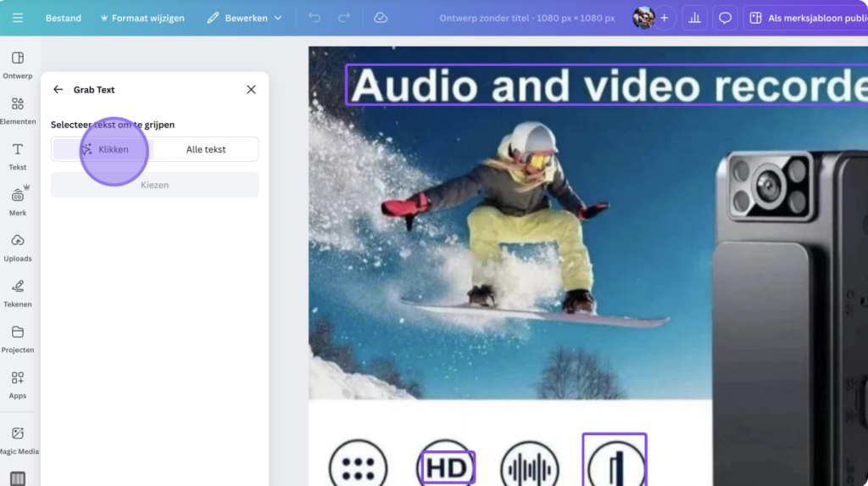The height and width of the screenshot is (486, 868).
Task: Click the redo arrow
Action: coord(344,18)
